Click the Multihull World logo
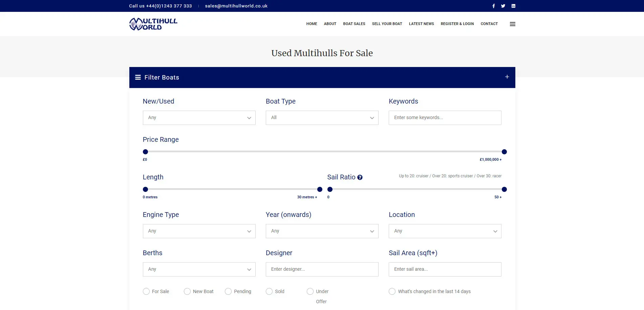 (153, 24)
